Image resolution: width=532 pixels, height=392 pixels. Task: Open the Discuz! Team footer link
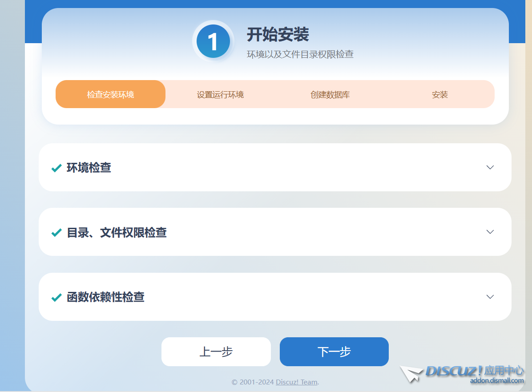point(297,382)
